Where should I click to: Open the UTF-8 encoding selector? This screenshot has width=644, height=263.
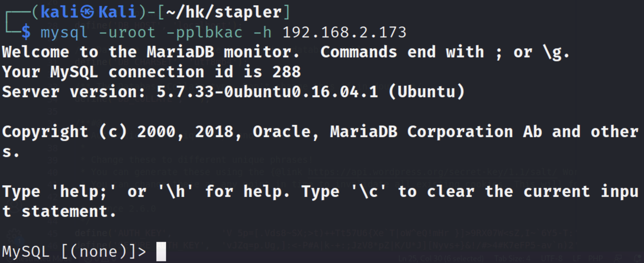552,258
